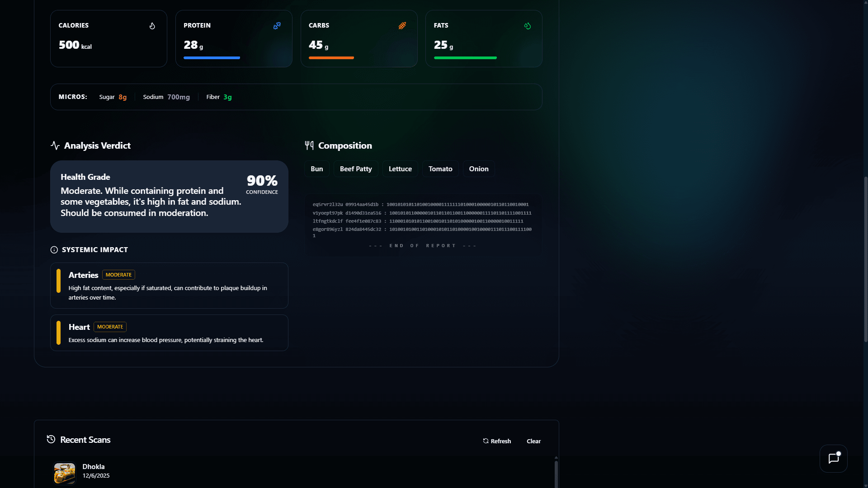868x488 pixels.
Task: Click the Health Grade heading
Action: click(85, 177)
